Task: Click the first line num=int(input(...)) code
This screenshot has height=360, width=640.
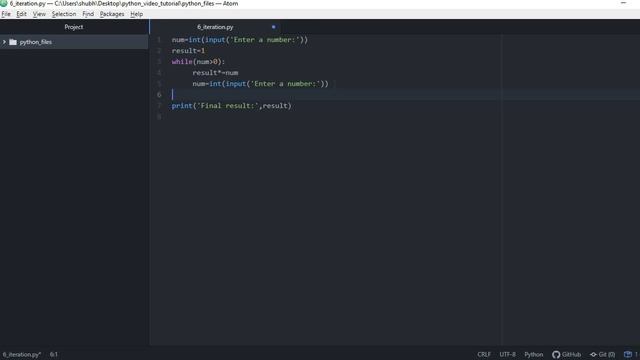Action: (x=240, y=40)
